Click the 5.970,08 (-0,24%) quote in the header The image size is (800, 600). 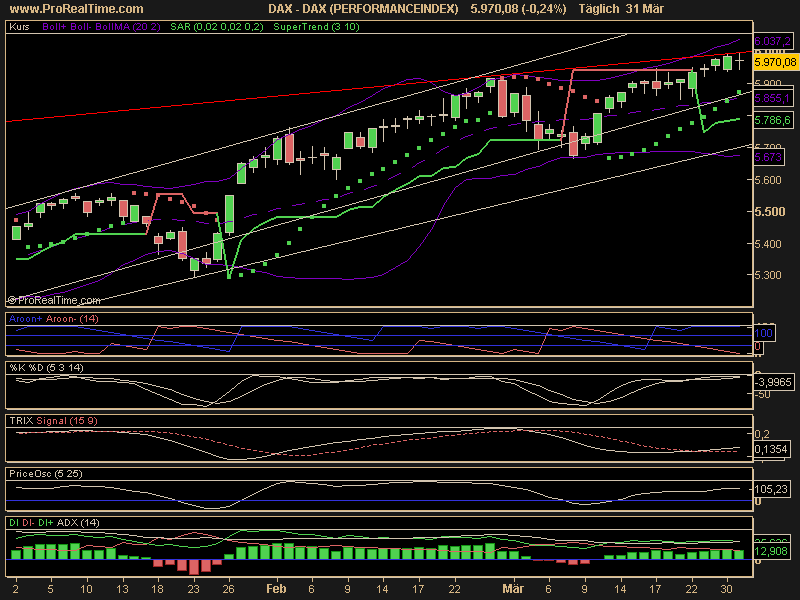518,9
